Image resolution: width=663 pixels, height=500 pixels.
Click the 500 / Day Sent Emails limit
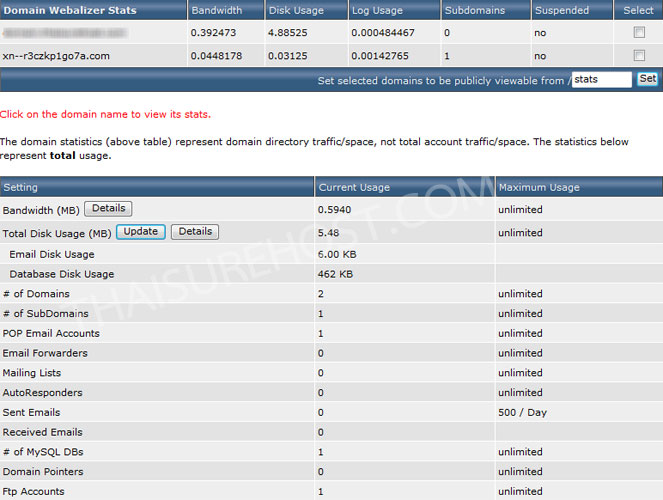tap(522, 412)
